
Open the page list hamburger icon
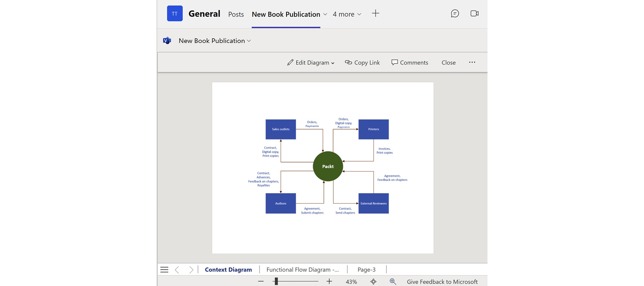(164, 270)
